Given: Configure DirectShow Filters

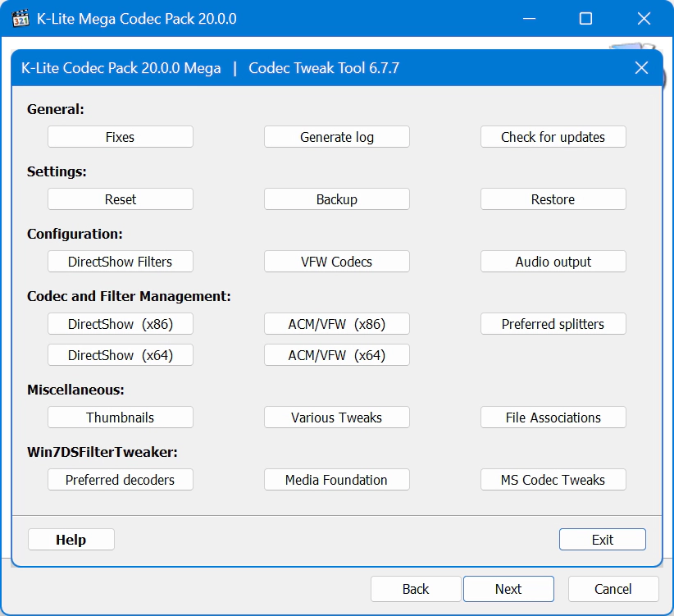Looking at the screenshot, I should point(121,262).
